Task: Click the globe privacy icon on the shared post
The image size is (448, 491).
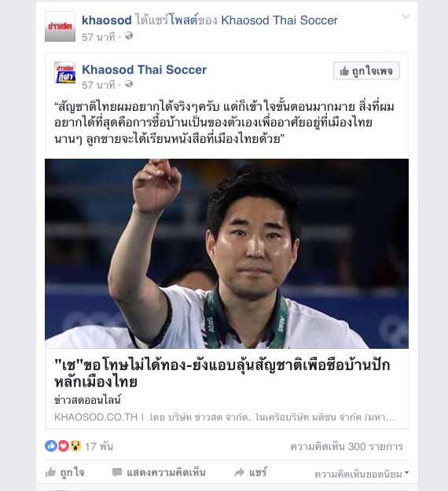Action: pos(129,84)
